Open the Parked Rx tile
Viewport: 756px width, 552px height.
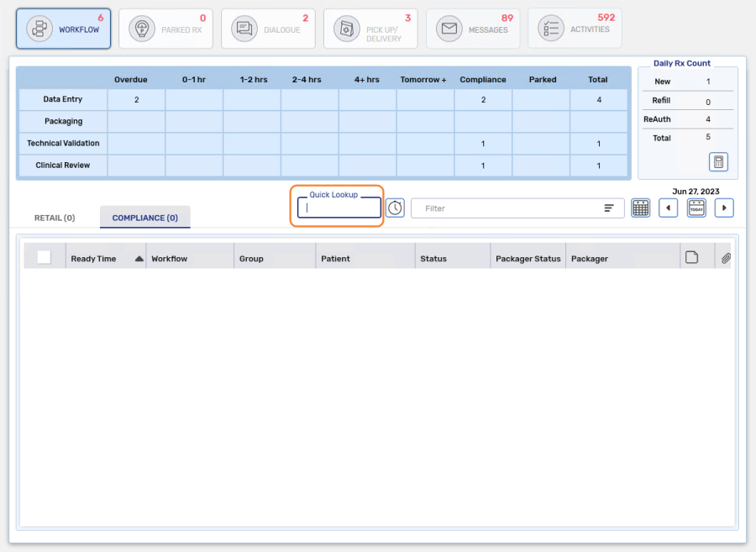[165, 29]
